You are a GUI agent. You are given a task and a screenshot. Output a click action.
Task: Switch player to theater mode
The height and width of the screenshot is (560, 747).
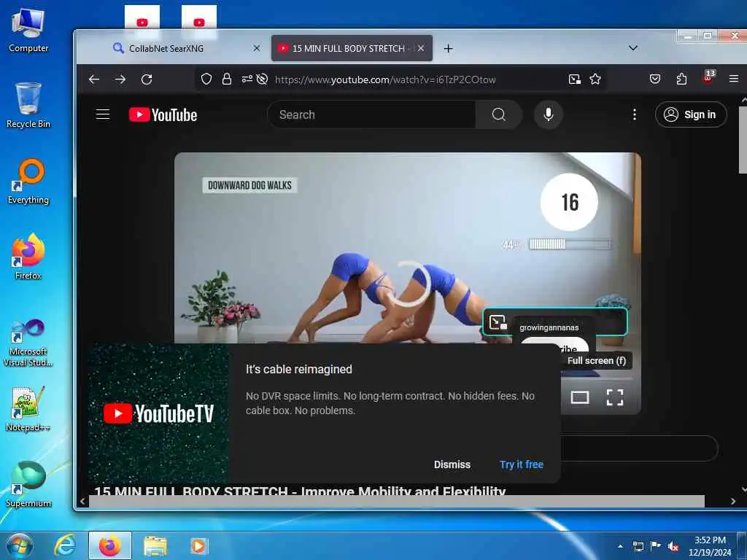pos(580,397)
